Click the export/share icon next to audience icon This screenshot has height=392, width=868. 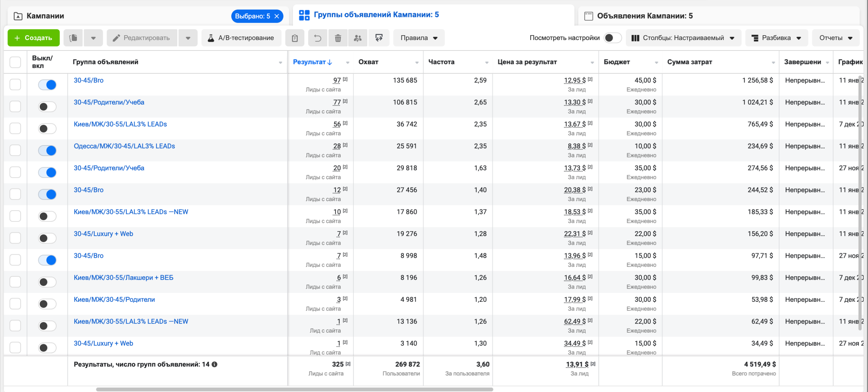pos(379,38)
